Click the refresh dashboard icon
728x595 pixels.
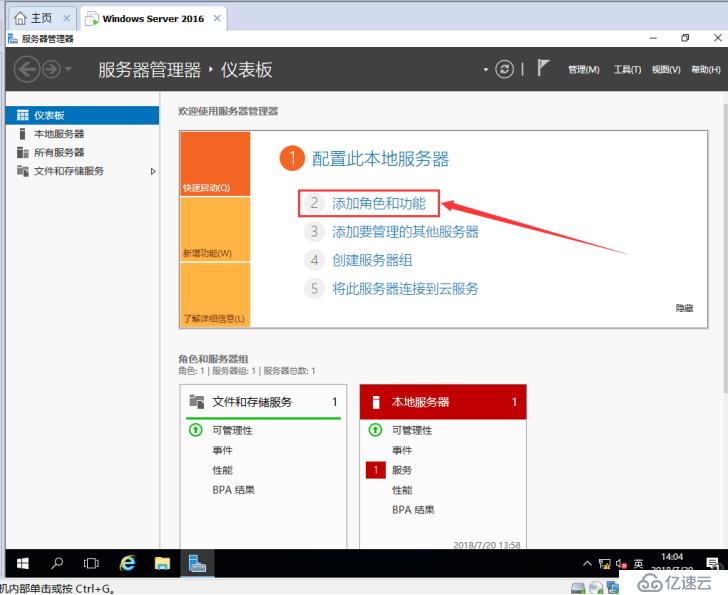click(x=504, y=69)
